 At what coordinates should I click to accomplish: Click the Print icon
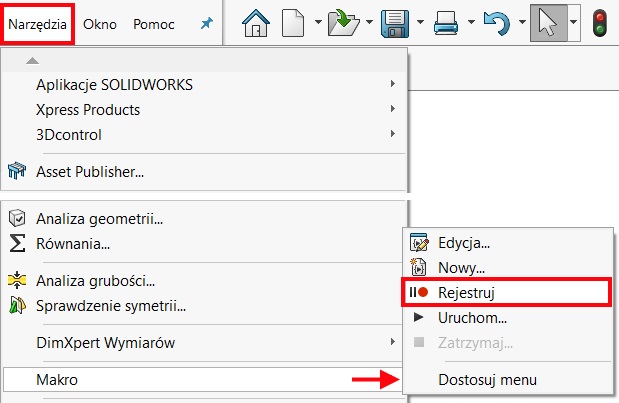(446, 24)
